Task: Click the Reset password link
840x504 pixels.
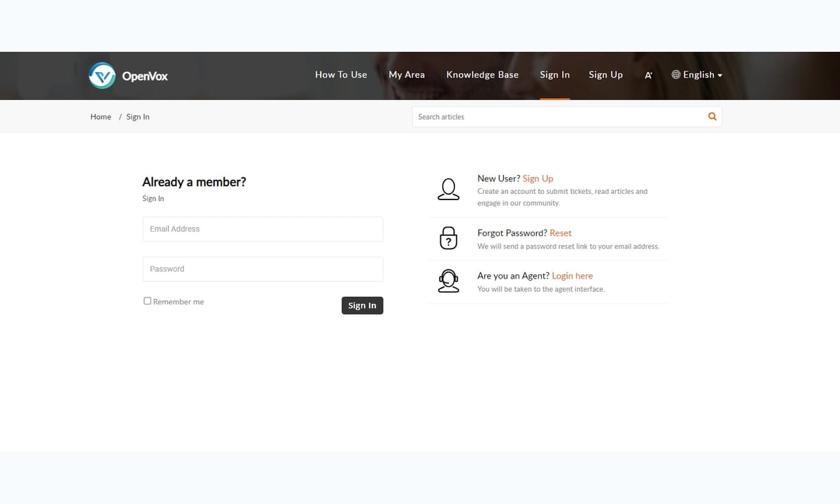Action: 561,233
